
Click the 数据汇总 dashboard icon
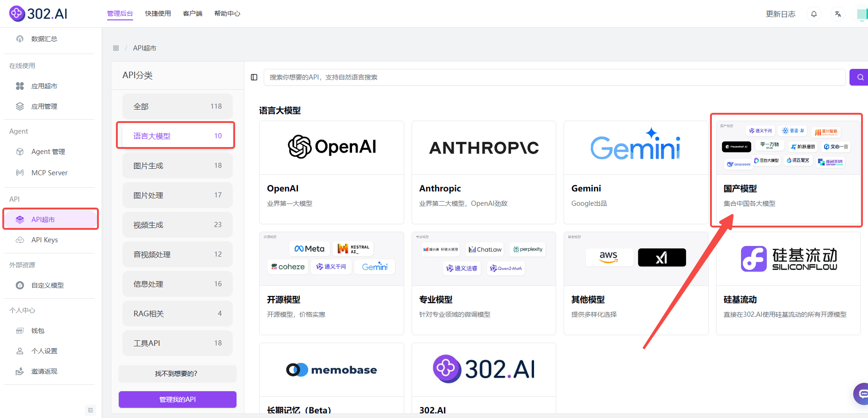20,39
